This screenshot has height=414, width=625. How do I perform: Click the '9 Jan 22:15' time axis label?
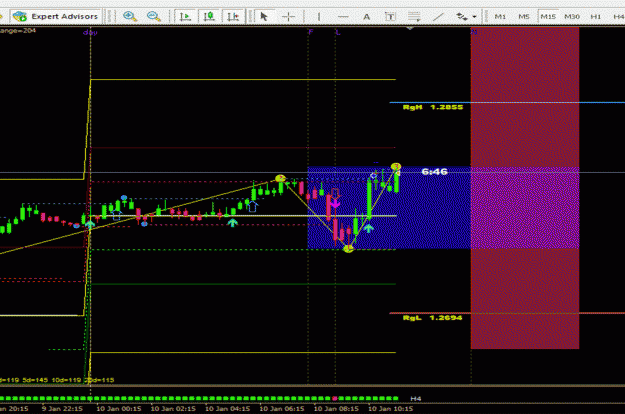click(x=62, y=409)
